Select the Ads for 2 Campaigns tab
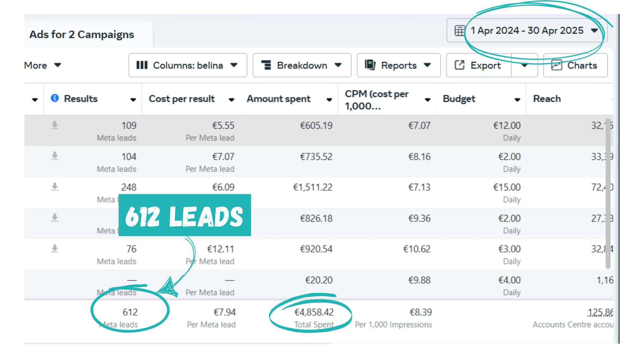The height and width of the screenshot is (362, 644). pos(82,35)
